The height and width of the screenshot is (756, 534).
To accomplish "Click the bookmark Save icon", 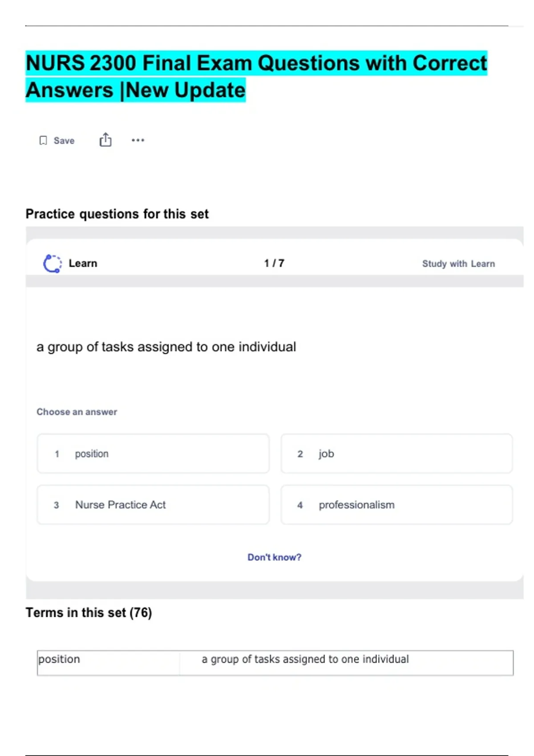I will (43, 141).
